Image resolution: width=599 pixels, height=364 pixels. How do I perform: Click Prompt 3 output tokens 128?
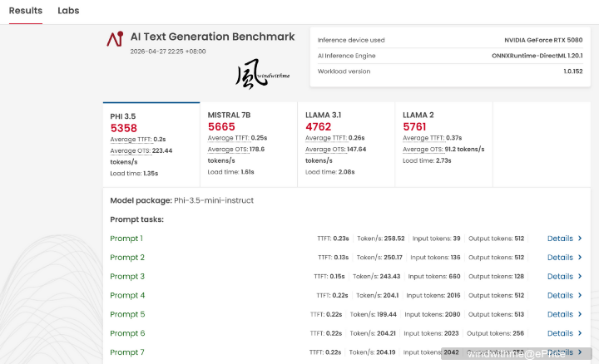coord(519,277)
